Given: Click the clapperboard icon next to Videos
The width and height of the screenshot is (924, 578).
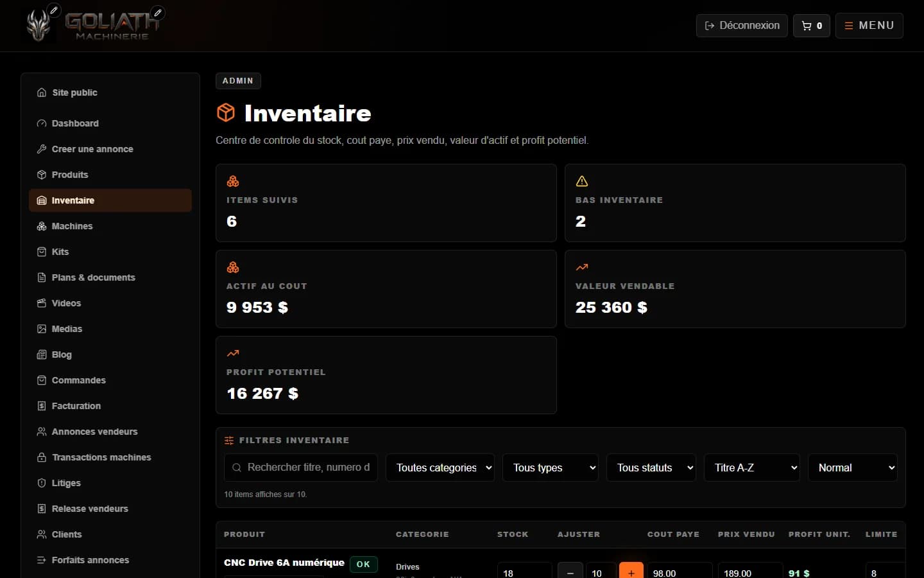Looking at the screenshot, I should click(42, 303).
